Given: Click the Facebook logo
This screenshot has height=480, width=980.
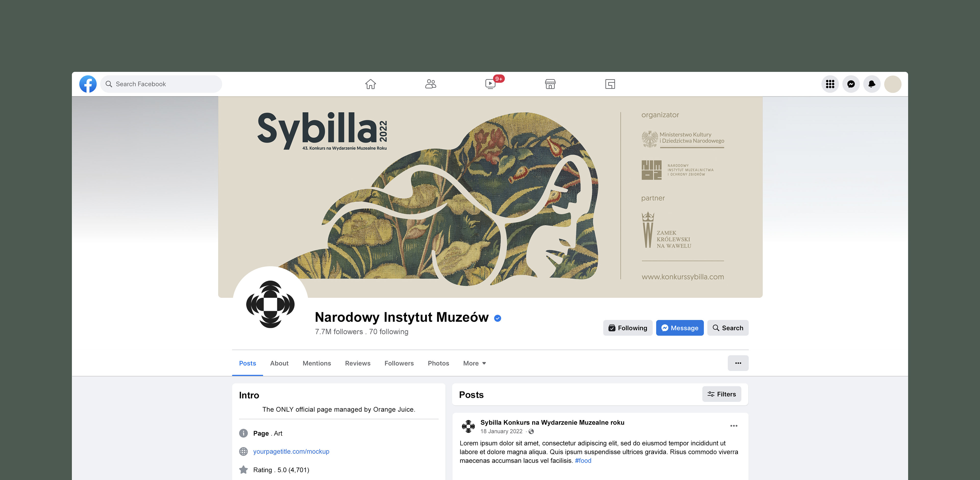Looking at the screenshot, I should pyautogui.click(x=88, y=84).
